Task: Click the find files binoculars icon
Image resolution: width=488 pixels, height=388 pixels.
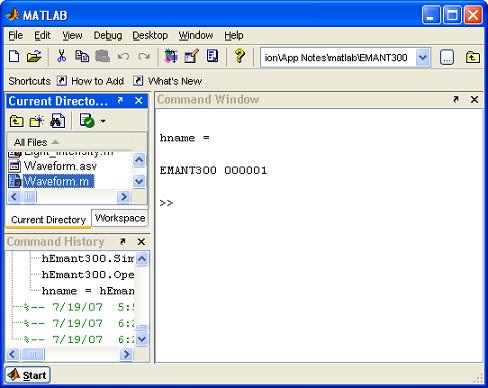Action: pyautogui.click(x=57, y=121)
